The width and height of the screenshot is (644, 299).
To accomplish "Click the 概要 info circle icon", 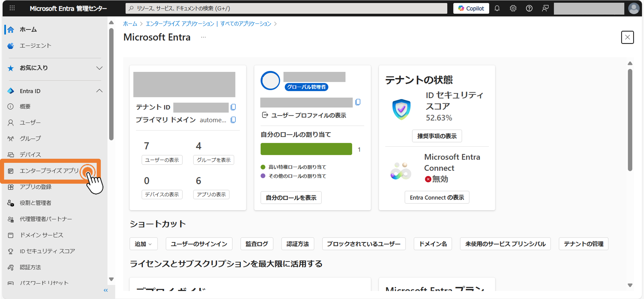I will click(11, 107).
